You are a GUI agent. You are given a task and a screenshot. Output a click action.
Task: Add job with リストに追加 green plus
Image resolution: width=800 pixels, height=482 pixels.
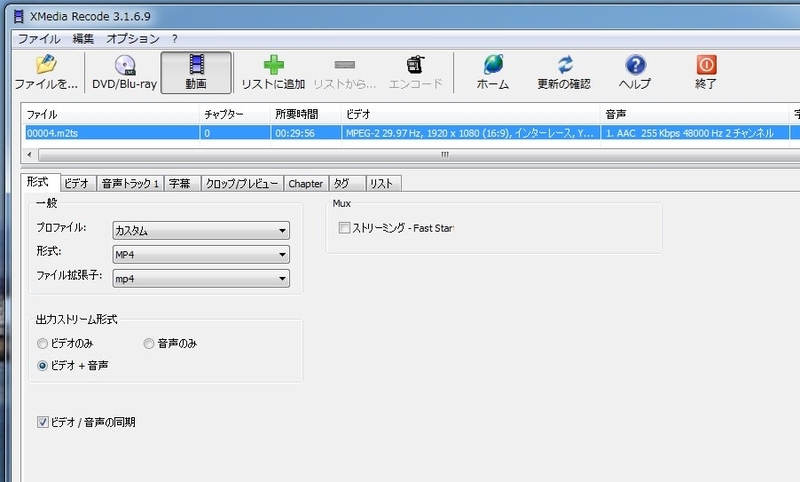pos(273,72)
